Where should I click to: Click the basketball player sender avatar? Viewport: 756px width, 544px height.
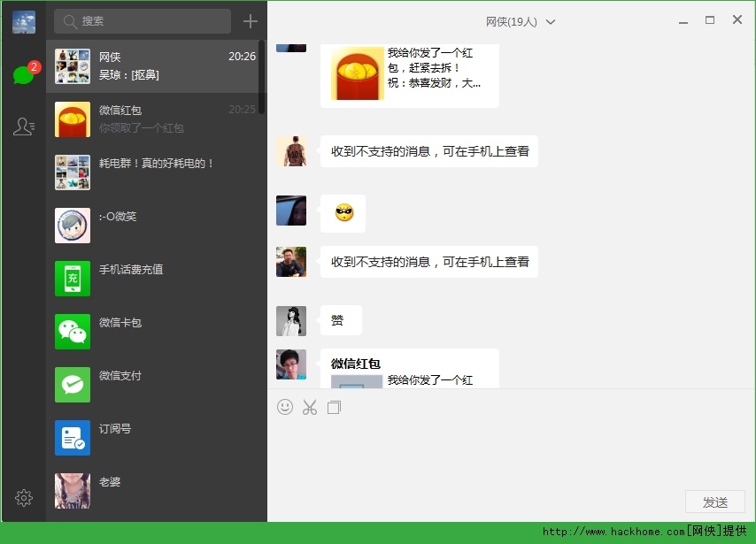(x=291, y=151)
